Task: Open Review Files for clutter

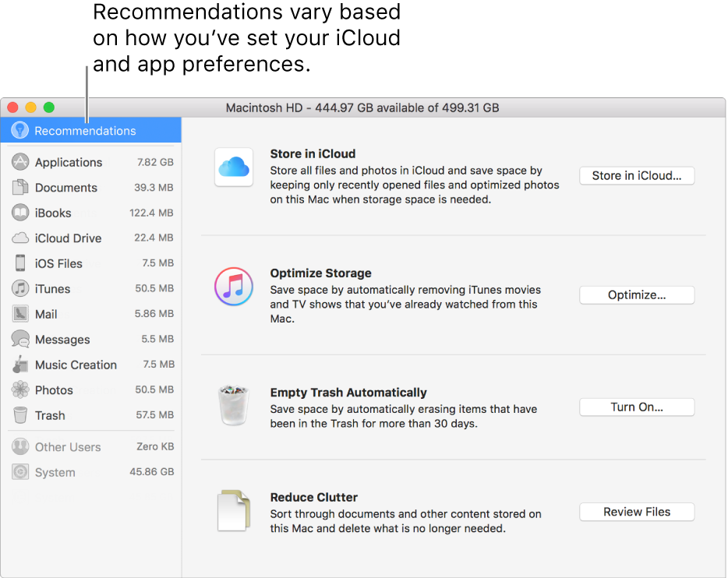Action: point(636,512)
